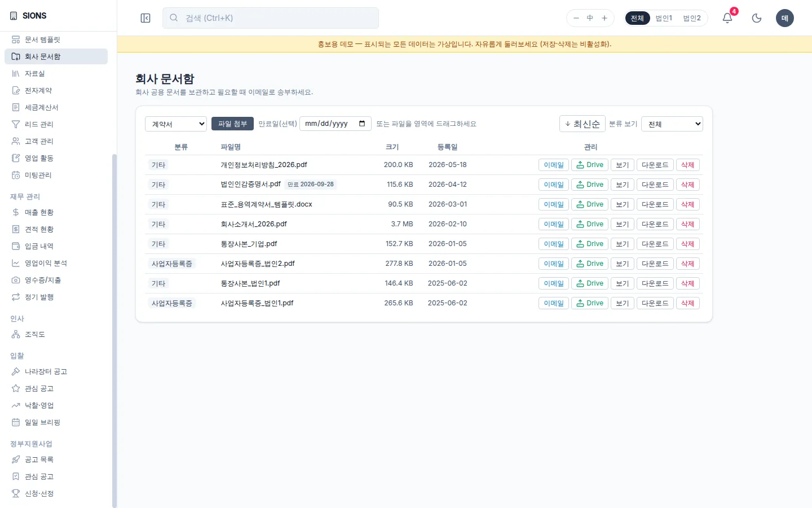Open the 분류 보기 filter dropdown
812x508 pixels.
point(672,124)
